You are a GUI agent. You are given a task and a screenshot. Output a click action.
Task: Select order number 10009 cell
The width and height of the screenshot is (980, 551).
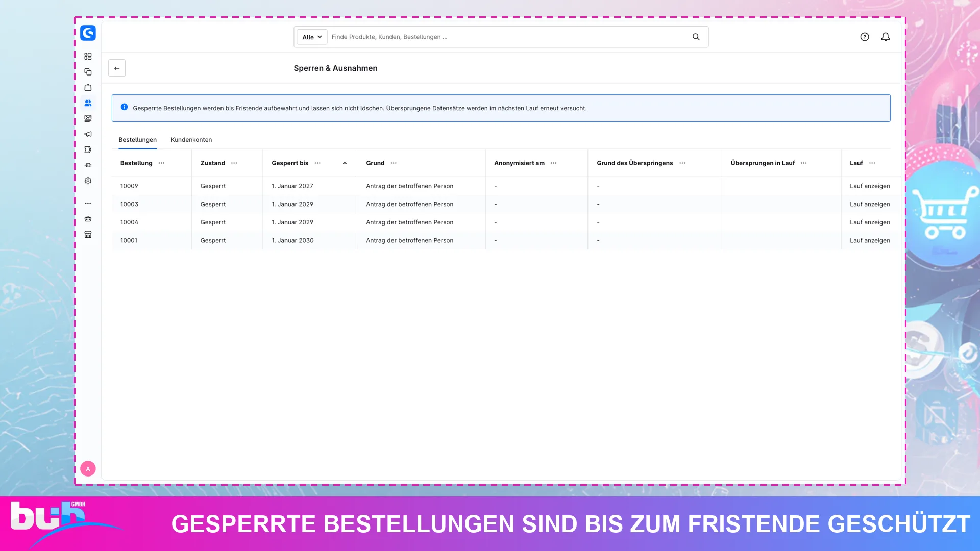[129, 186]
